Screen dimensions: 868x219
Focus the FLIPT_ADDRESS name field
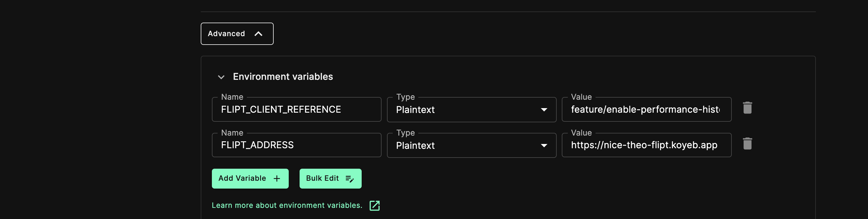pyautogui.click(x=296, y=145)
